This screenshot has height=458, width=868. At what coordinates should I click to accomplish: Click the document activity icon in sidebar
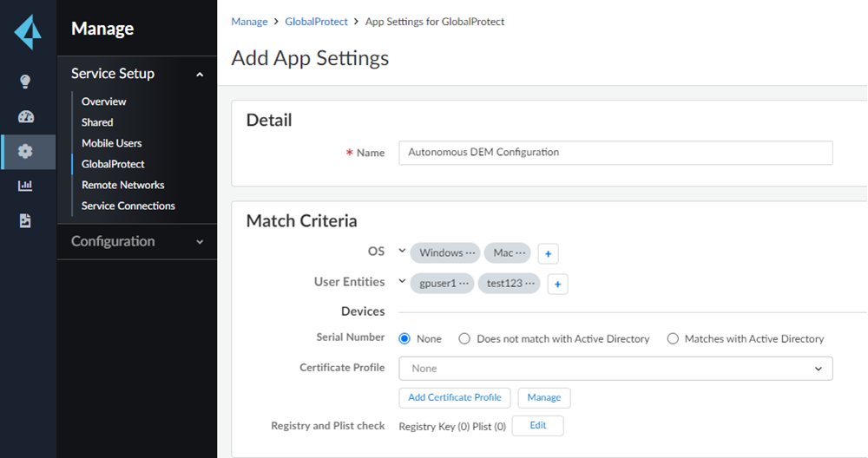click(25, 221)
